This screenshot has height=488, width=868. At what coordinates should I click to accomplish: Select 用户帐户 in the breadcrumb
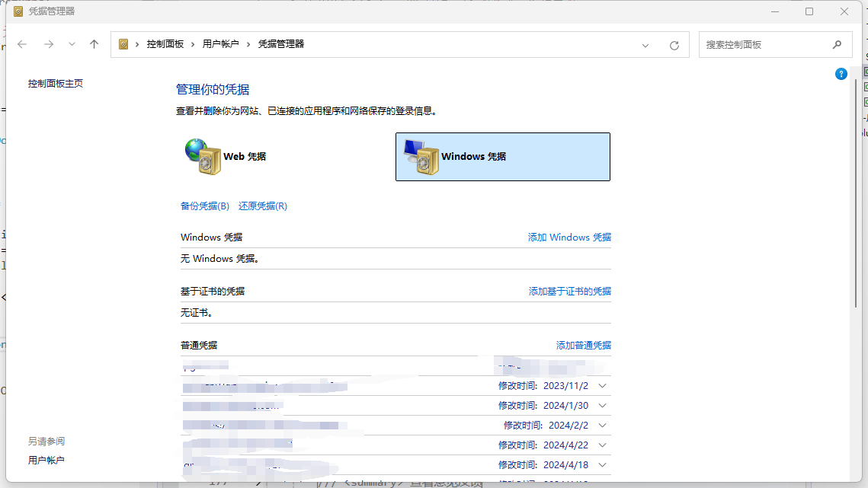pyautogui.click(x=220, y=44)
